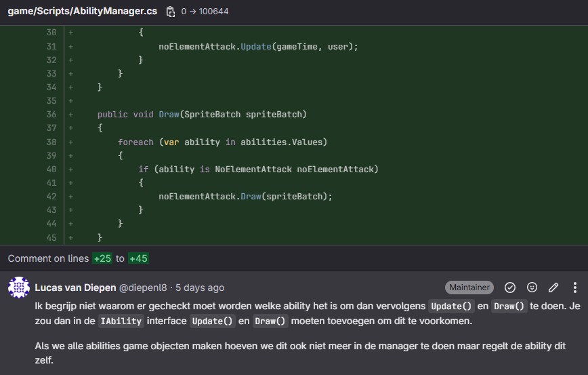Resolve thread with checkmark icon
The width and height of the screenshot is (588, 375).
tap(509, 288)
